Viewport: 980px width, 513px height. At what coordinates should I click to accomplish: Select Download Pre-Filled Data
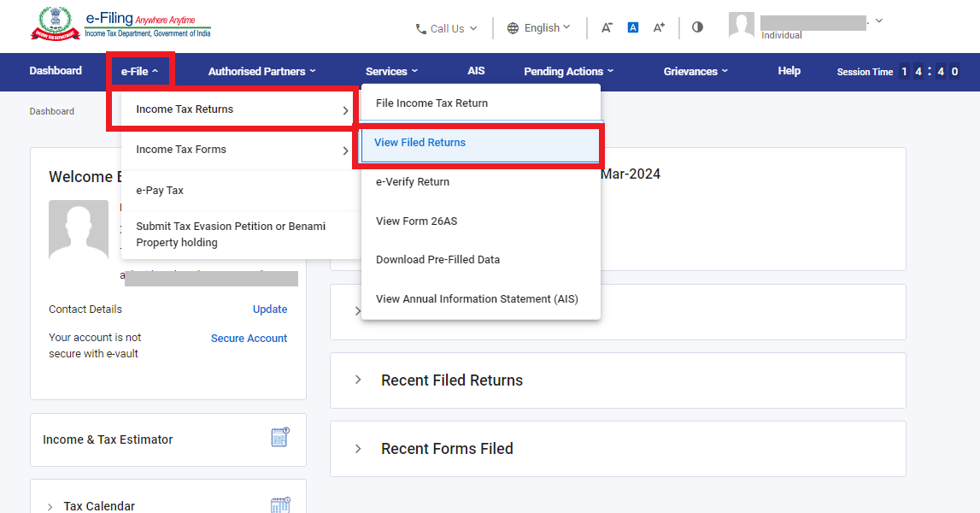(x=481, y=260)
